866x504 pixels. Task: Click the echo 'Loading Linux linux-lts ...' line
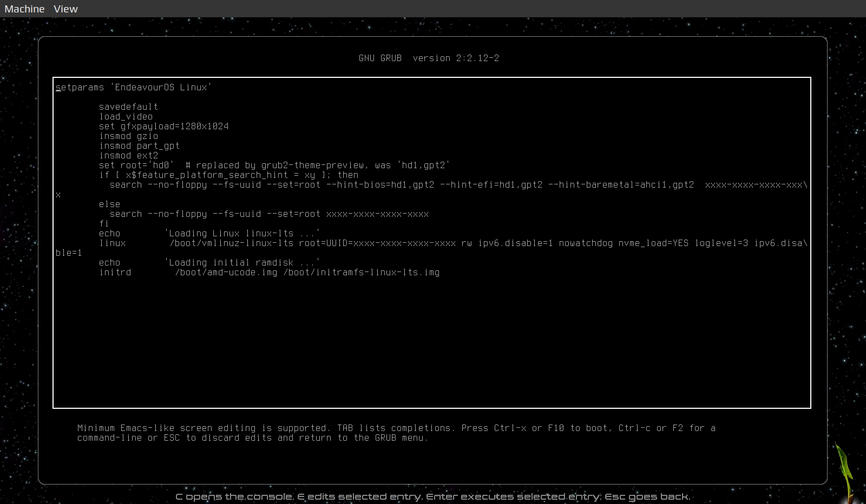(209, 233)
